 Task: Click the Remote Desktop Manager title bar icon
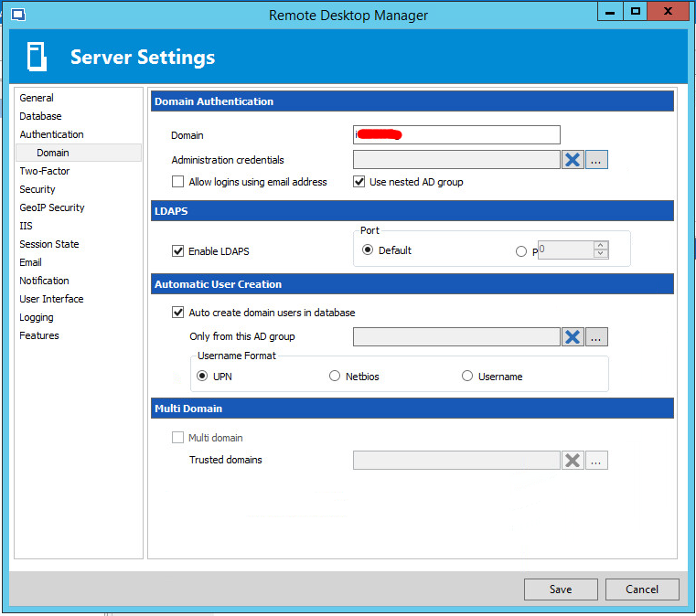pos(18,15)
